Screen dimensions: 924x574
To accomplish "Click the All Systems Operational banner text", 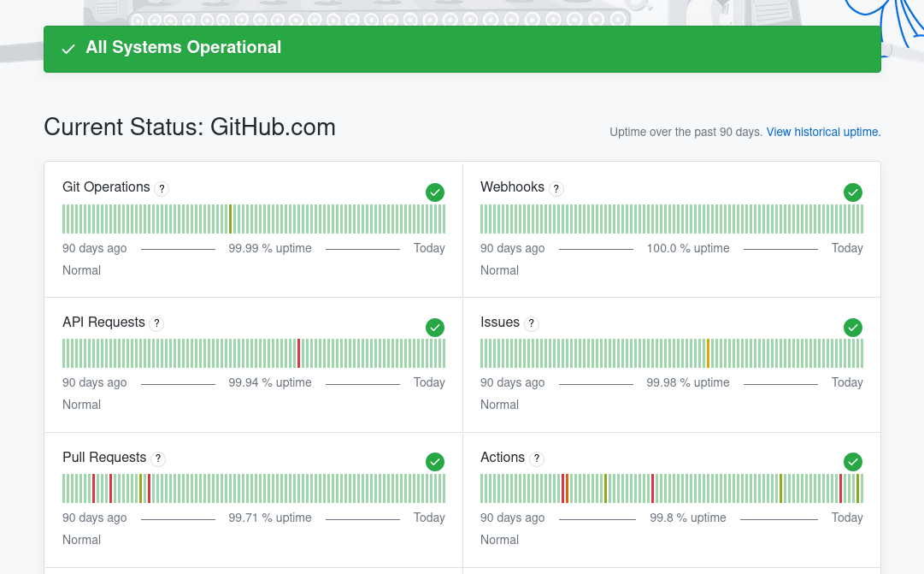I will (x=183, y=47).
